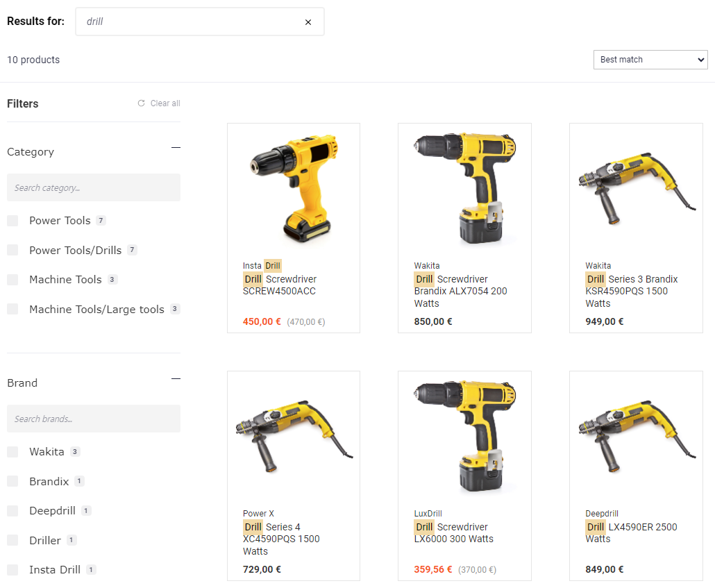The image size is (715, 588).
Task: Enable the Deepdrill brand filter
Action: point(12,510)
